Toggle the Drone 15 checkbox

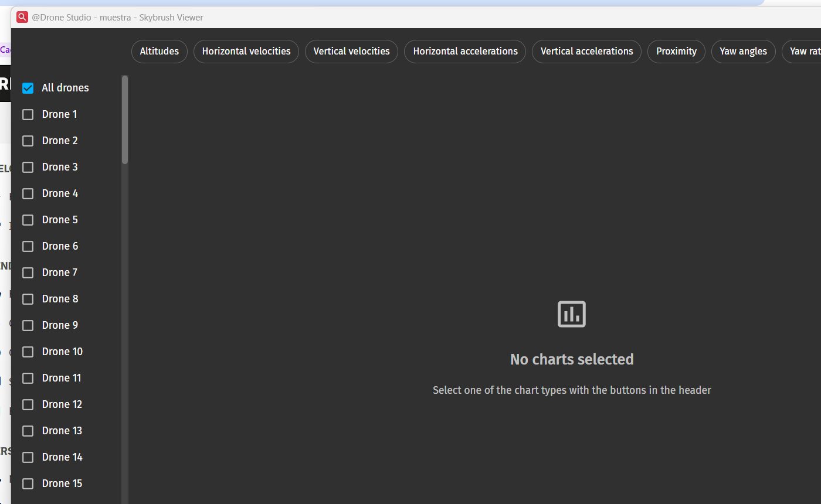(28, 483)
